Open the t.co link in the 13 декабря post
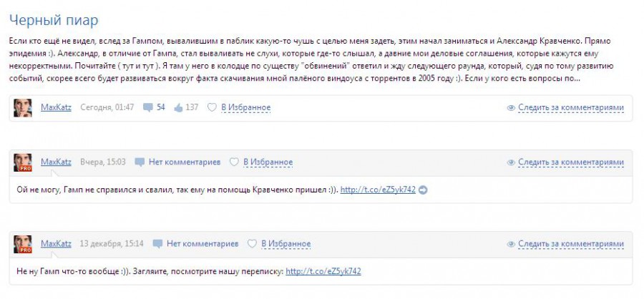Image resolution: width=644 pixels, height=299 pixels. click(323, 271)
